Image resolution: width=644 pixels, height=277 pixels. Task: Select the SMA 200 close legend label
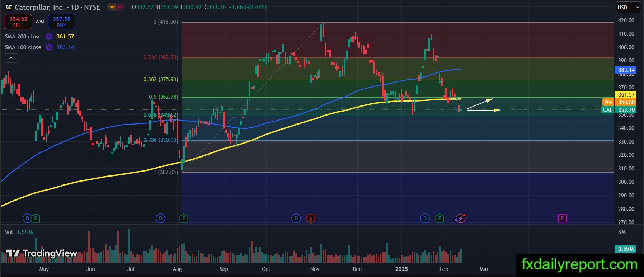[x=23, y=37]
